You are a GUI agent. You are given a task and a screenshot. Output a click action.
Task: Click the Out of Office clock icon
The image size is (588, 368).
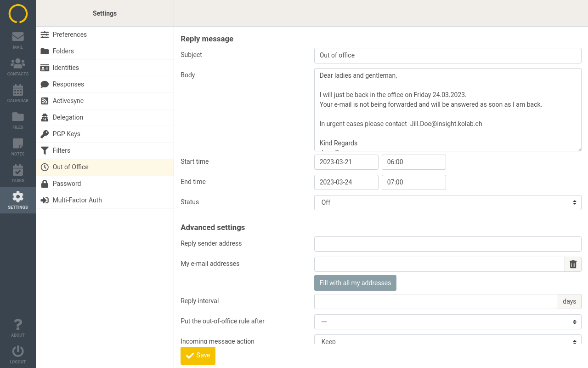click(45, 167)
